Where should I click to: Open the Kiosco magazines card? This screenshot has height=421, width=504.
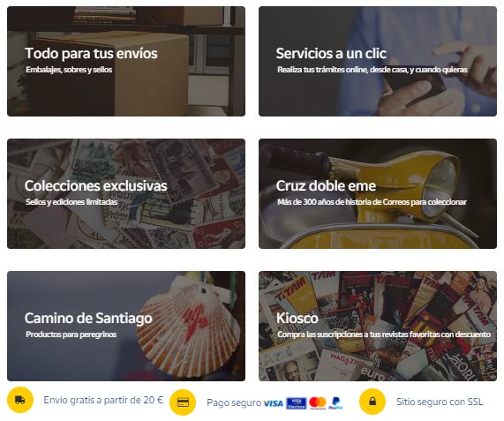click(x=378, y=326)
